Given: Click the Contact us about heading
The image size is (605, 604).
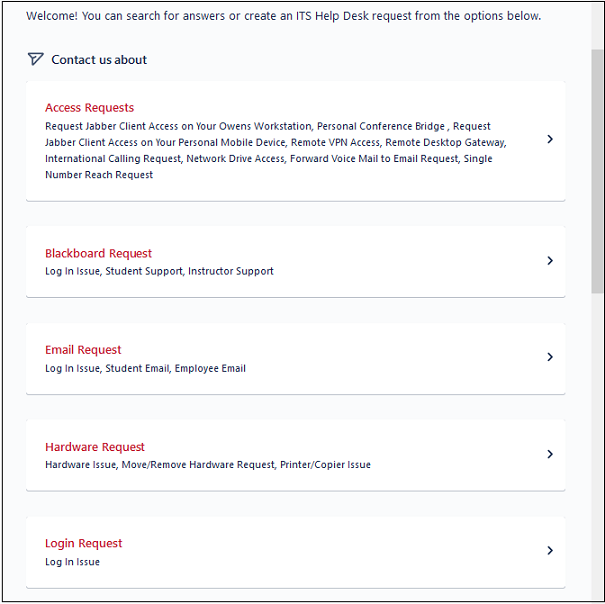Looking at the screenshot, I should [99, 60].
